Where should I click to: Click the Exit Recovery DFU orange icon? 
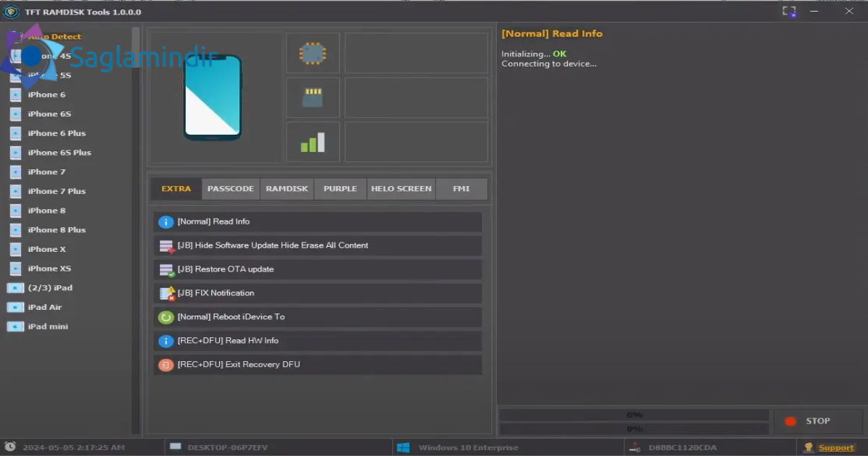click(x=166, y=365)
